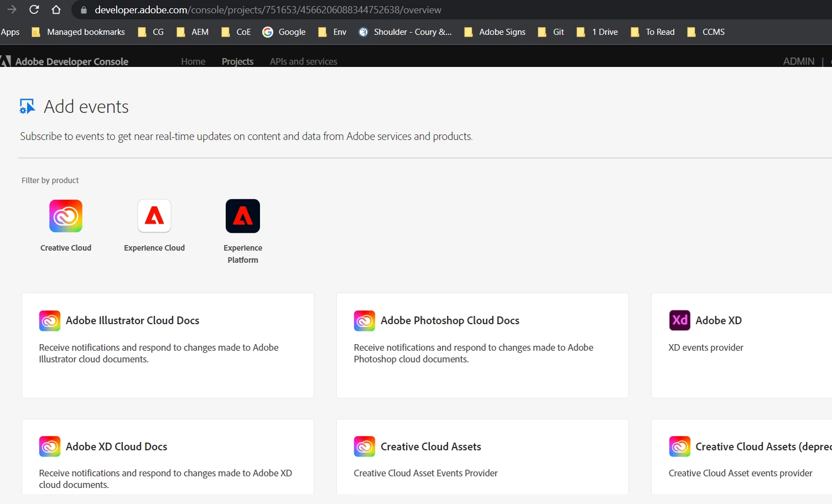Click the Adobe Photoshop Cloud Docs card icon
This screenshot has height=504, width=832.
tap(365, 321)
